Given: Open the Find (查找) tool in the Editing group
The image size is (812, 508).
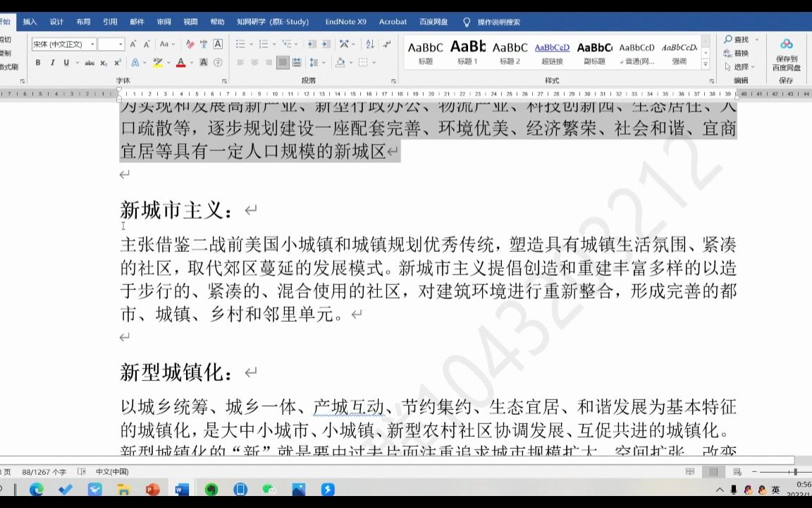Looking at the screenshot, I should click(738, 40).
